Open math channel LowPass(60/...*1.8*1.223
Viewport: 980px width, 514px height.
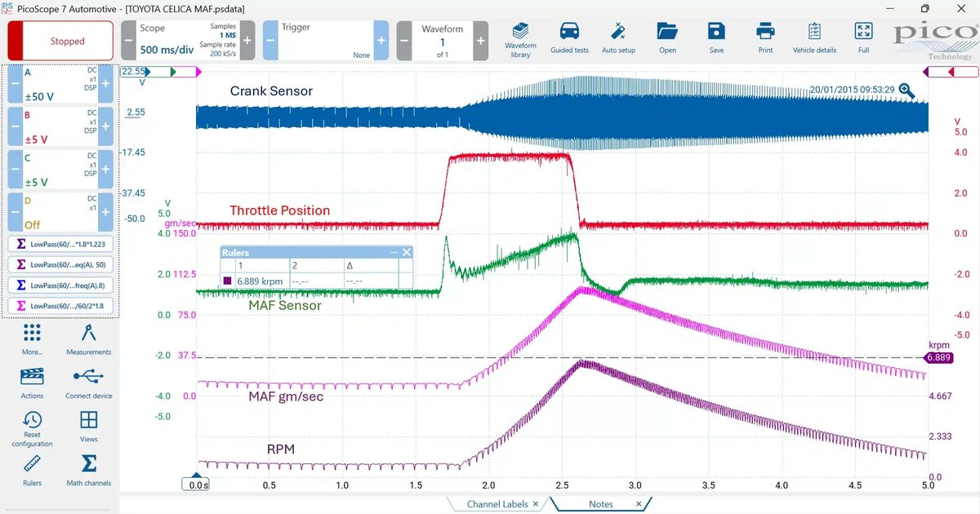coord(61,244)
